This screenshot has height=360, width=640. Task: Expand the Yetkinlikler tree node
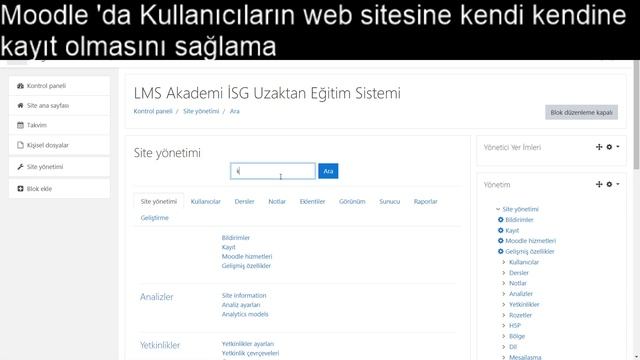(x=504, y=304)
